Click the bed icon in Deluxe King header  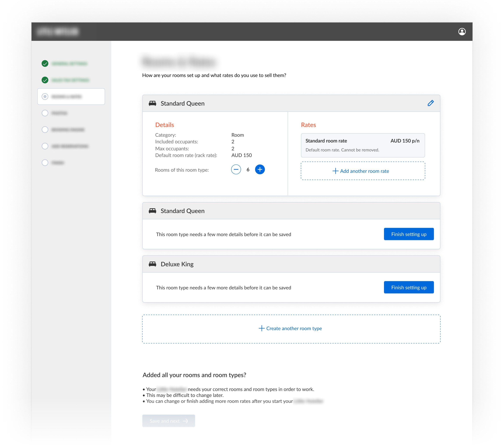point(152,264)
